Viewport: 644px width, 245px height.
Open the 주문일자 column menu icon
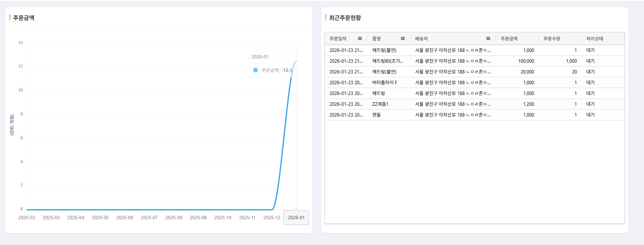pos(360,38)
